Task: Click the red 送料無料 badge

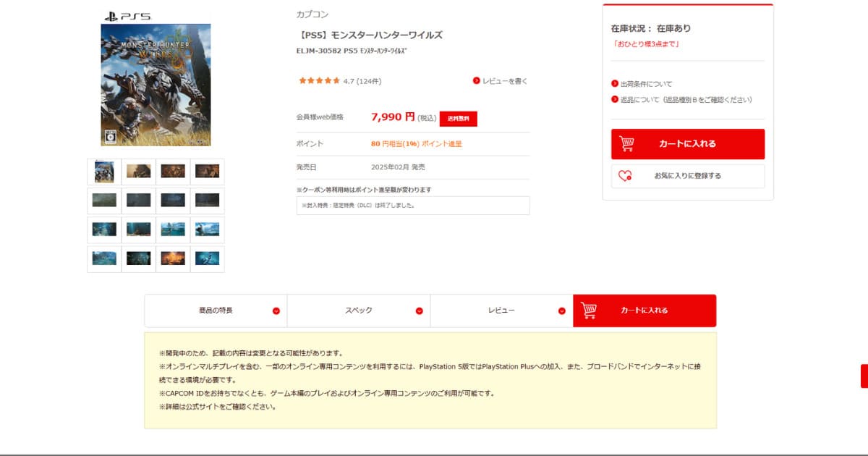Action: pyautogui.click(x=458, y=119)
